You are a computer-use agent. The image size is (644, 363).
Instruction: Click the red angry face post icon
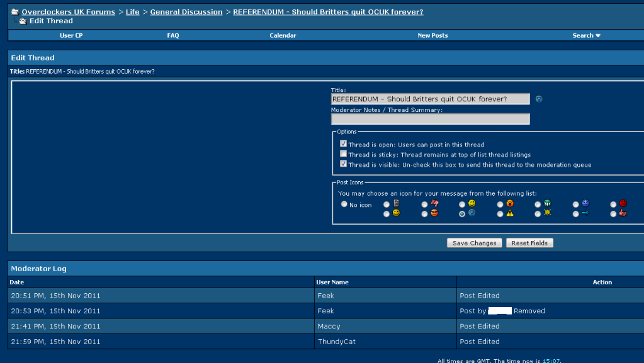[x=623, y=204]
